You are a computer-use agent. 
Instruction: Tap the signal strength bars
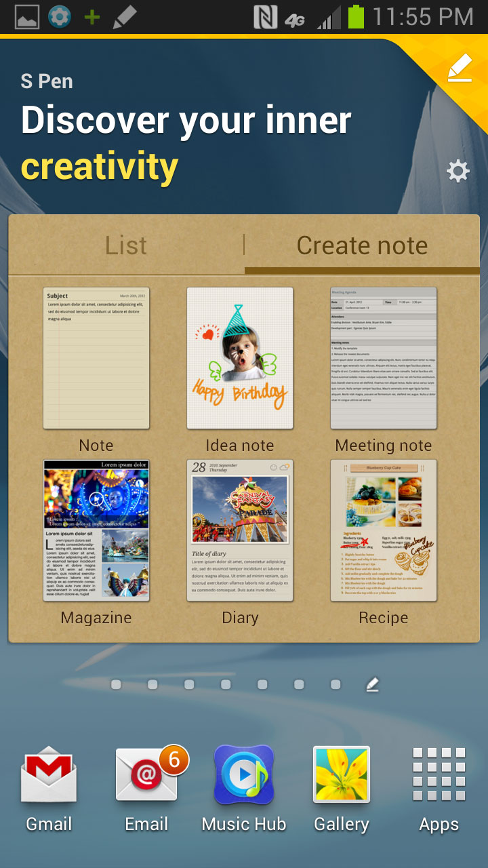(x=329, y=18)
